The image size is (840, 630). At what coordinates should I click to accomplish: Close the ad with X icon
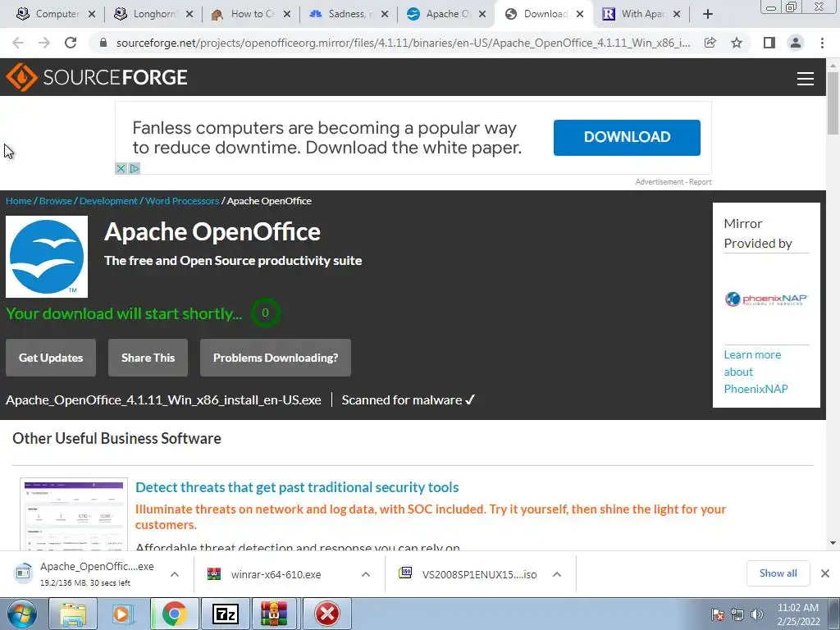(x=121, y=168)
